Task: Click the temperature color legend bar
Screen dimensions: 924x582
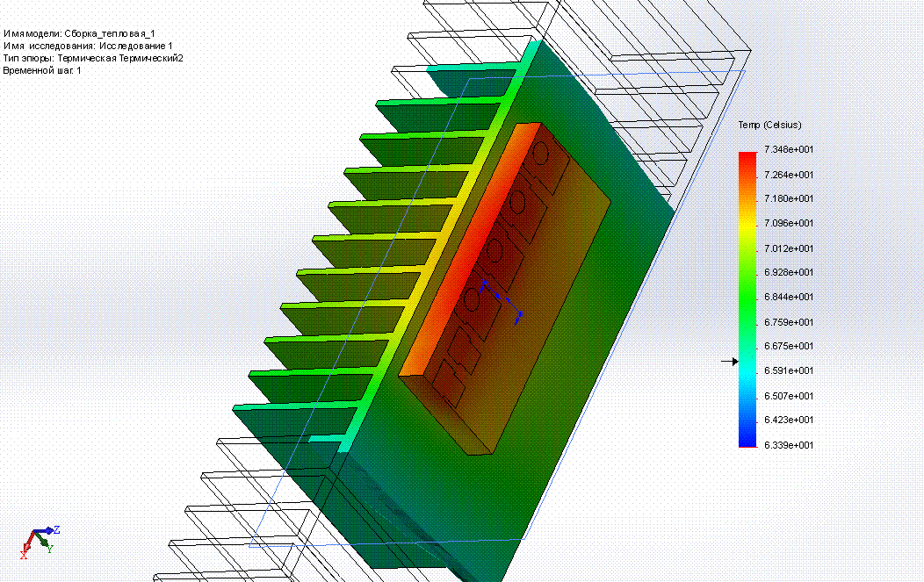Action: pyautogui.click(x=747, y=299)
